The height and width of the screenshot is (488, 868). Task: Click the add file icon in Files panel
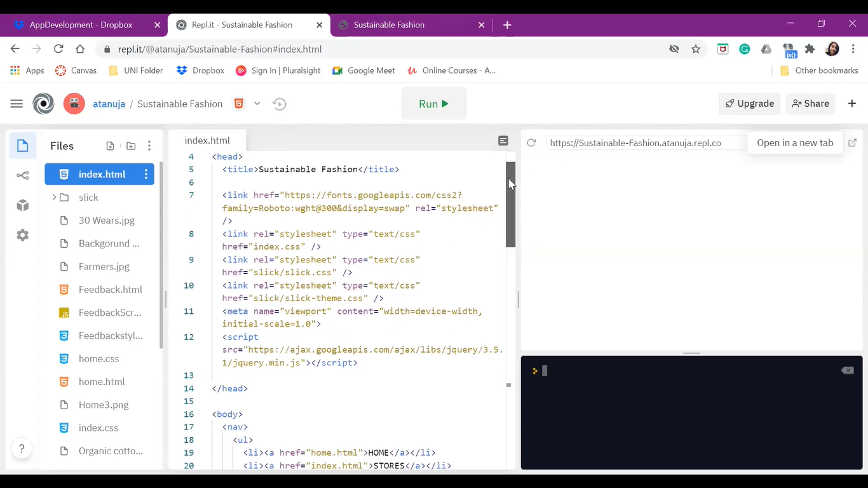[x=110, y=146]
